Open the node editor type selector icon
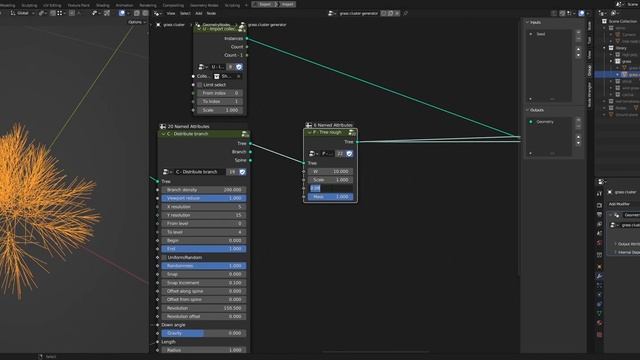This screenshot has width=640, height=360. click(157, 13)
